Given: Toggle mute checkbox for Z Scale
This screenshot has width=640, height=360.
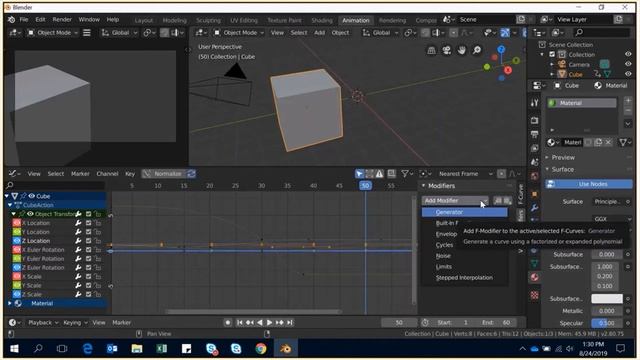Looking at the screenshot, I should [89, 294].
